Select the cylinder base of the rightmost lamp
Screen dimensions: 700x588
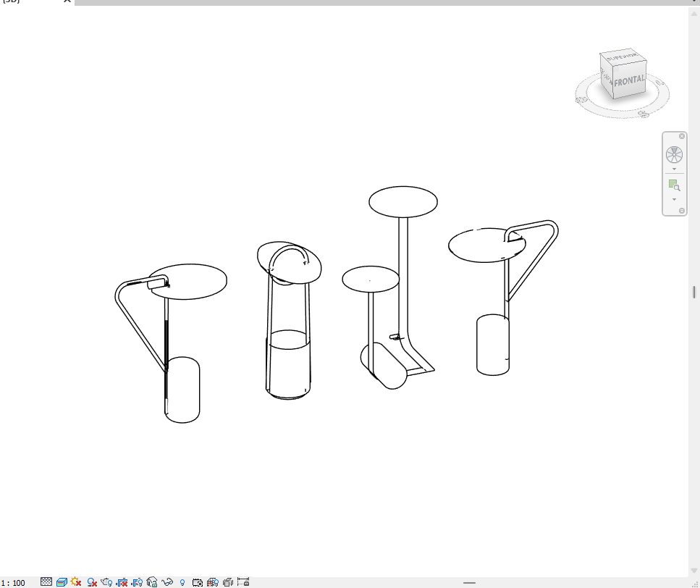pos(493,345)
